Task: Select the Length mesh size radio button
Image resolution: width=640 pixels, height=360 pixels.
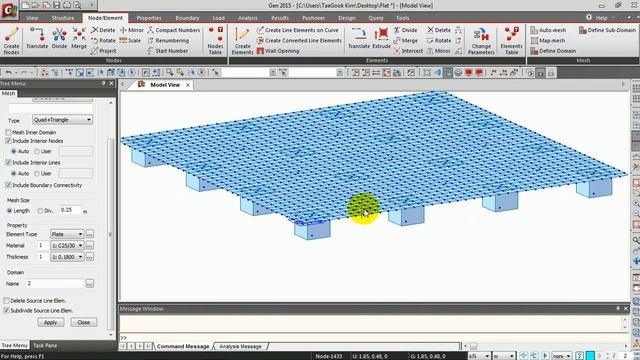Action: (9, 211)
